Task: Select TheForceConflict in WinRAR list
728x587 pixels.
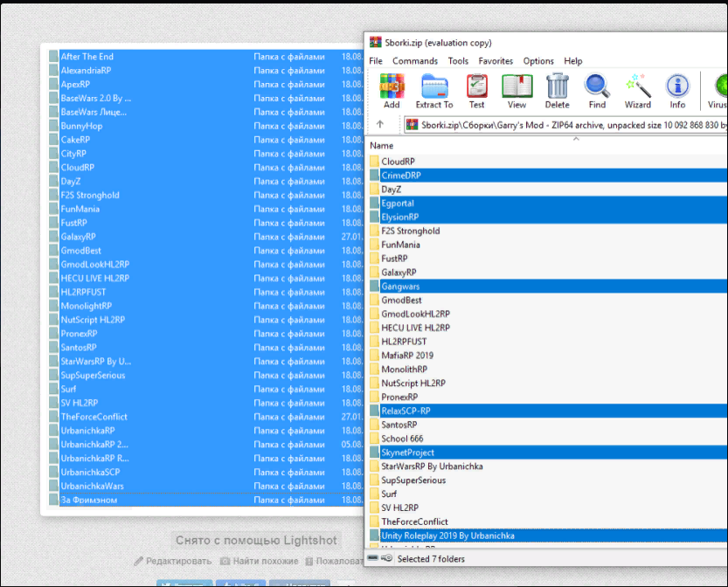Action: pyautogui.click(x=548, y=521)
